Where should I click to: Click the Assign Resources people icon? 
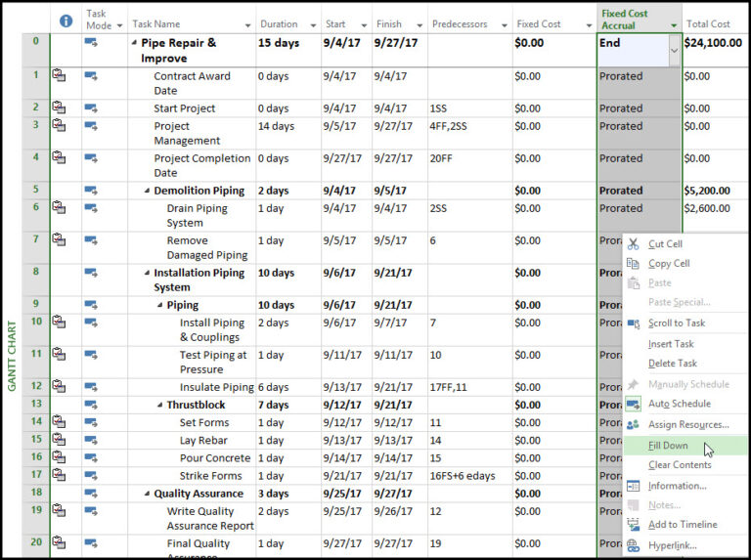click(x=634, y=424)
